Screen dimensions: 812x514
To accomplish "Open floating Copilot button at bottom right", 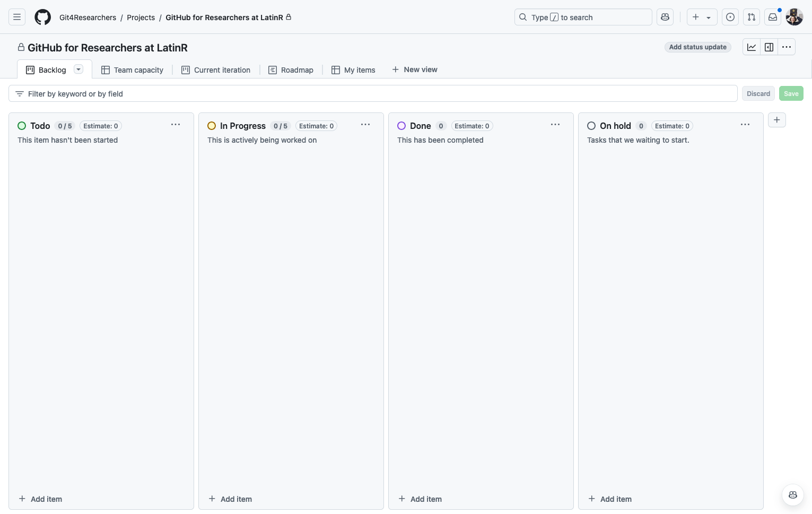I will (793, 495).
